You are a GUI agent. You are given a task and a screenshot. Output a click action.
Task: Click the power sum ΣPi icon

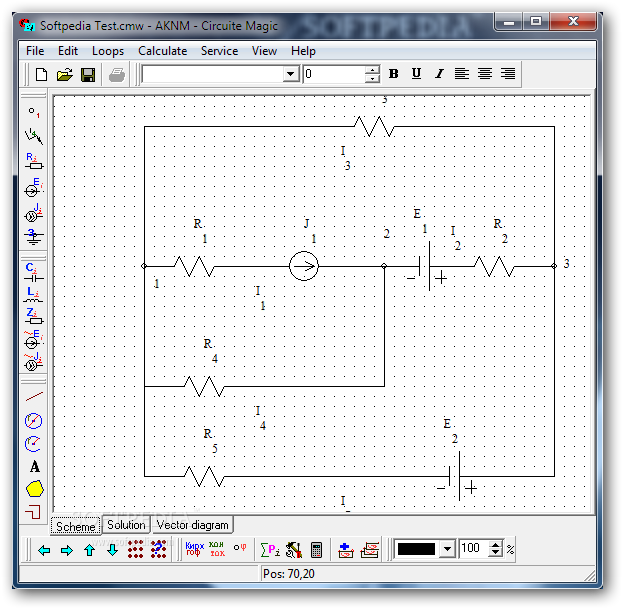tap(270, 550)
